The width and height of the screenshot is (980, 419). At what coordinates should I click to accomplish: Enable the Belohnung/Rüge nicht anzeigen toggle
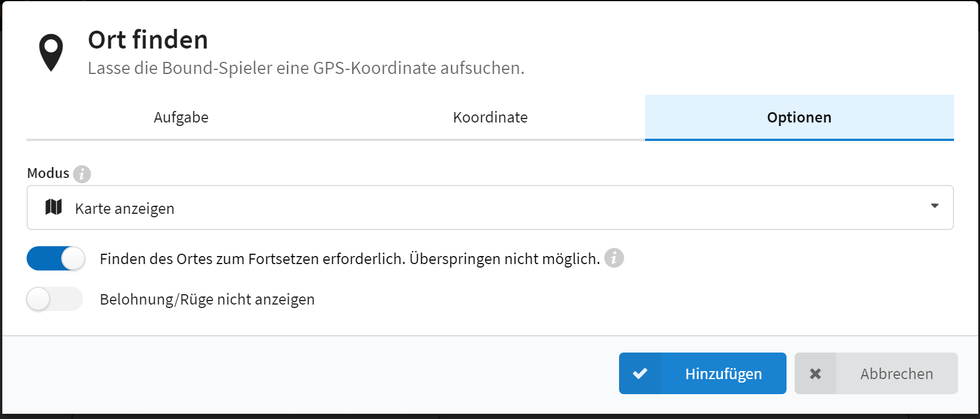coord(55,299)
